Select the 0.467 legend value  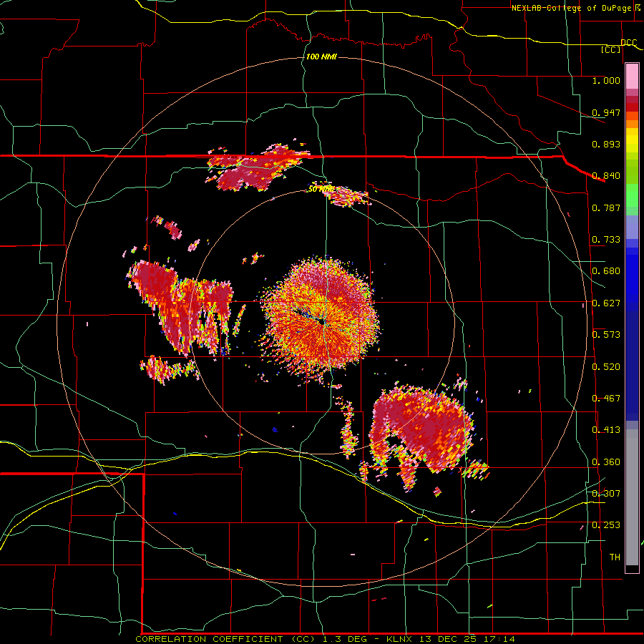606,399
